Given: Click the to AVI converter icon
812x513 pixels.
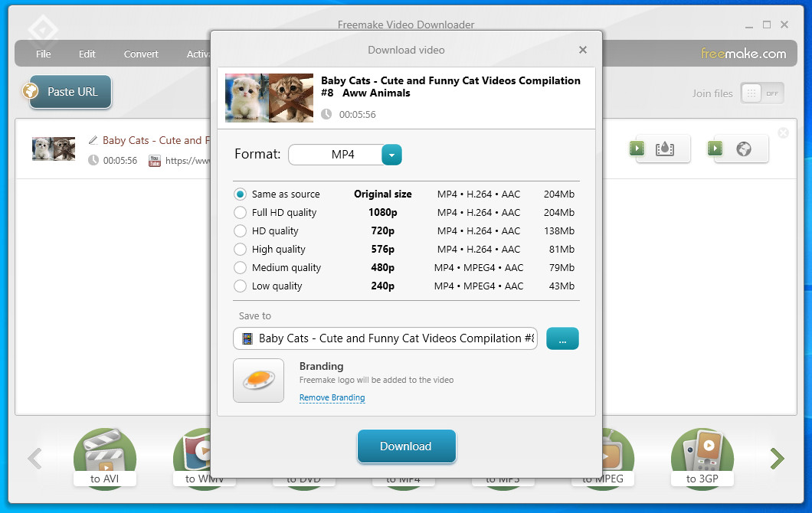Looking at the screenshot, I should (105, 458).
